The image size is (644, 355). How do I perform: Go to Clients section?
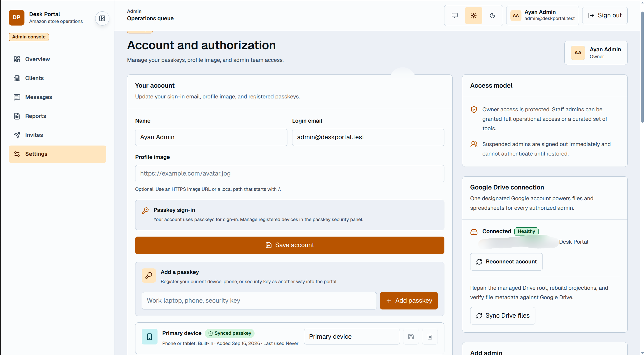coord(57,78)
